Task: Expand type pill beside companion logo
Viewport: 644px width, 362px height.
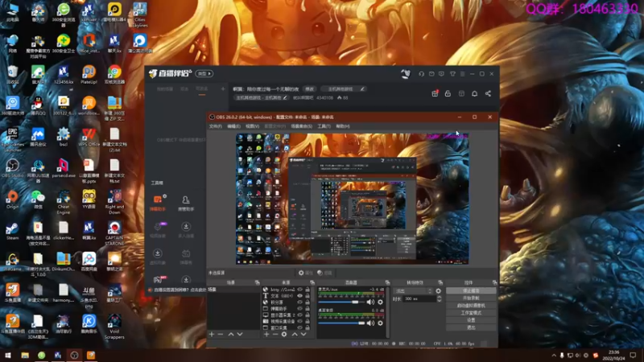Action: 204,74
